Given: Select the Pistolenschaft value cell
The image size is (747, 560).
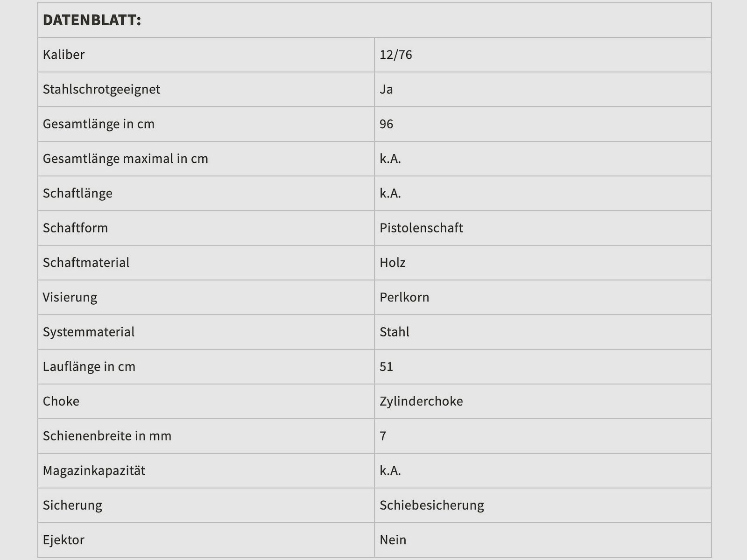Looking at the screenshot, I should [x=421, y=228].
